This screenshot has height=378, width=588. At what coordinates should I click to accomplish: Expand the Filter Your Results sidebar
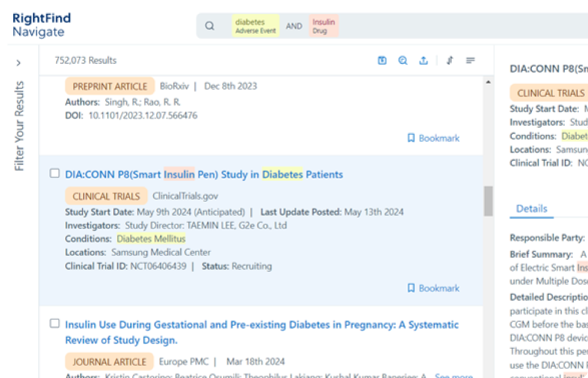[18, 63]
